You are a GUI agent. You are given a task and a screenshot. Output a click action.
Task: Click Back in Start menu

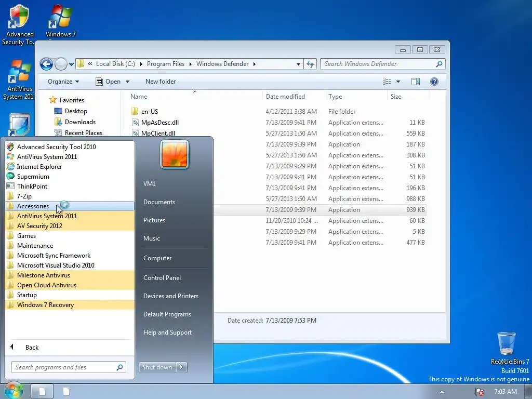70,347
